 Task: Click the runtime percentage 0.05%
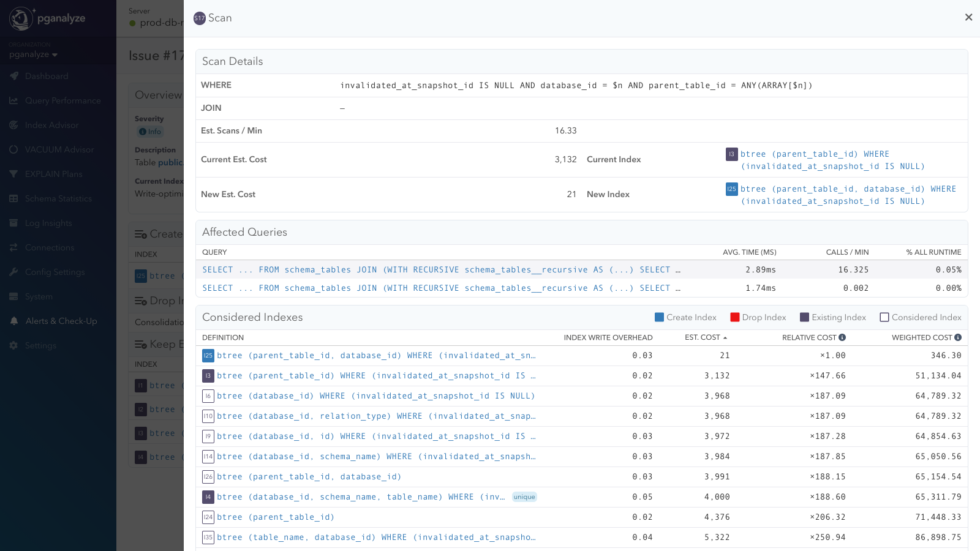click(x=949, y=270)
